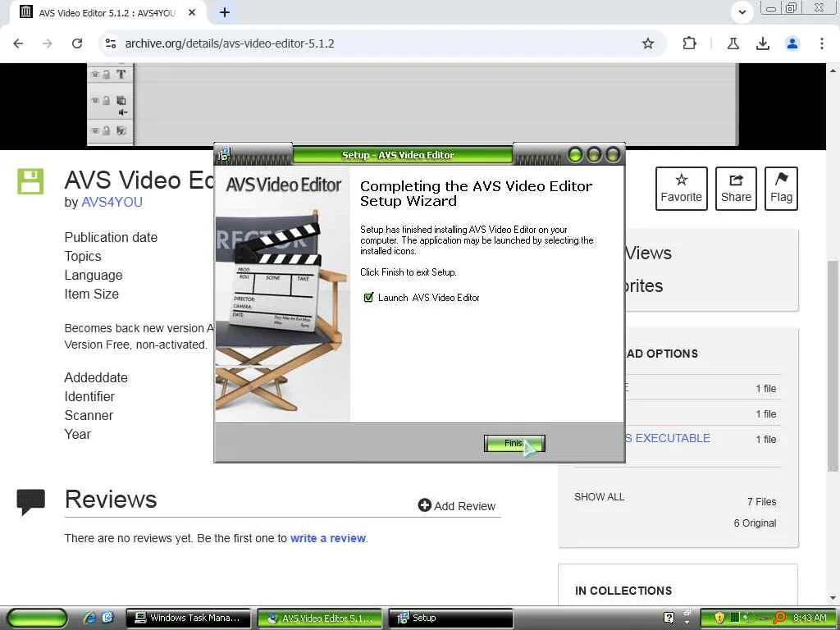Viewport: 840px width, 630px height.
Task: Click the Topics label
Action: 83,256
